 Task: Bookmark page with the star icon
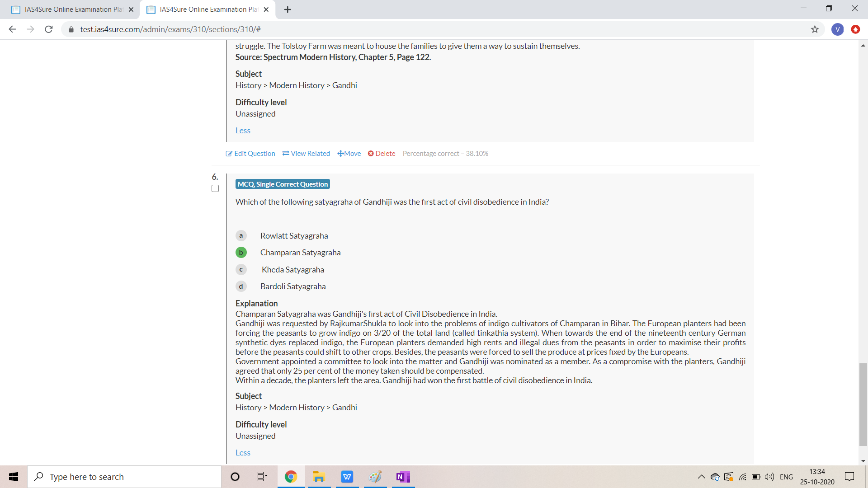pyautogui.click(x=815, y=29)
